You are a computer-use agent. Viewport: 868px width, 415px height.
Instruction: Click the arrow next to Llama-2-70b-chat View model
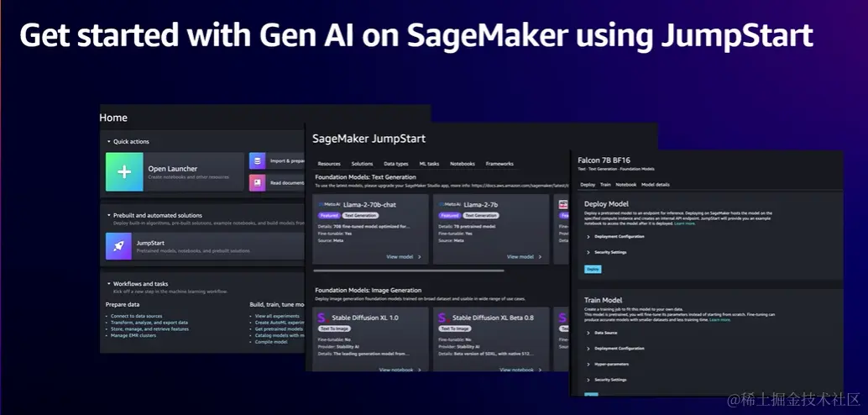(420, 257)
